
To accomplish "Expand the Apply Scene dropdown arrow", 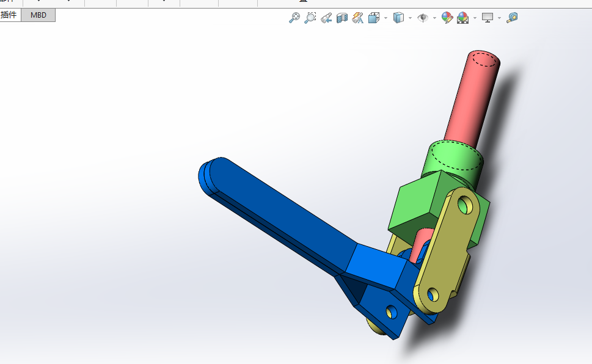I will point(475,18).
